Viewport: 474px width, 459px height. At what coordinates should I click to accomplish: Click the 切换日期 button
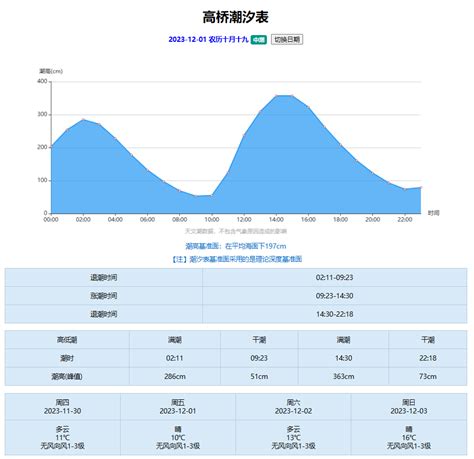click(287, 39)
